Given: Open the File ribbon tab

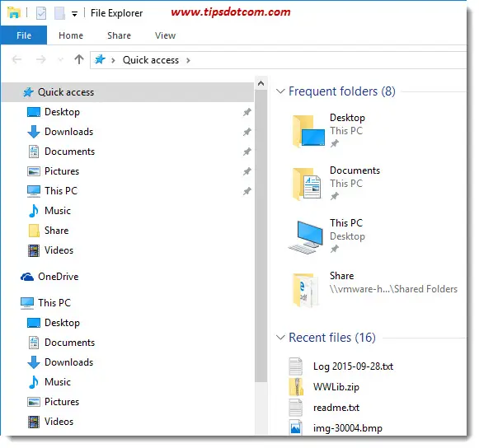Looking at the screenshot, I should pyautogui.click(x=24, y=35).
